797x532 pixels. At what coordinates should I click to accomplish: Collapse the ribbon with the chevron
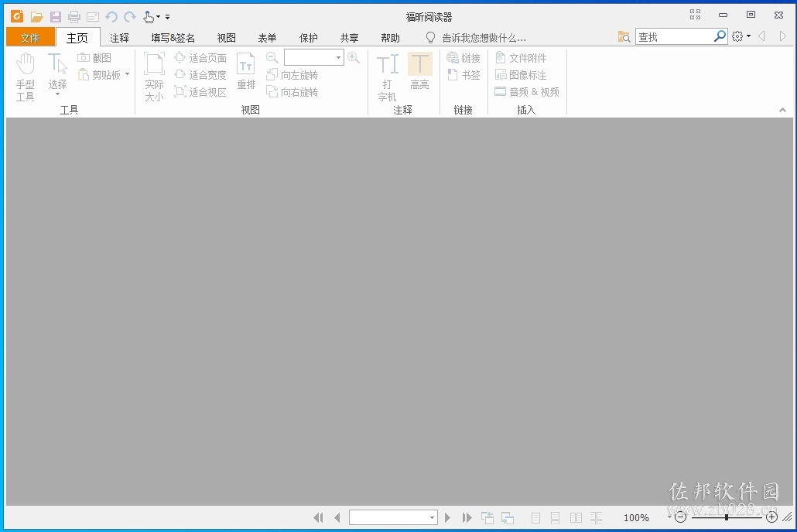[782, 110]
